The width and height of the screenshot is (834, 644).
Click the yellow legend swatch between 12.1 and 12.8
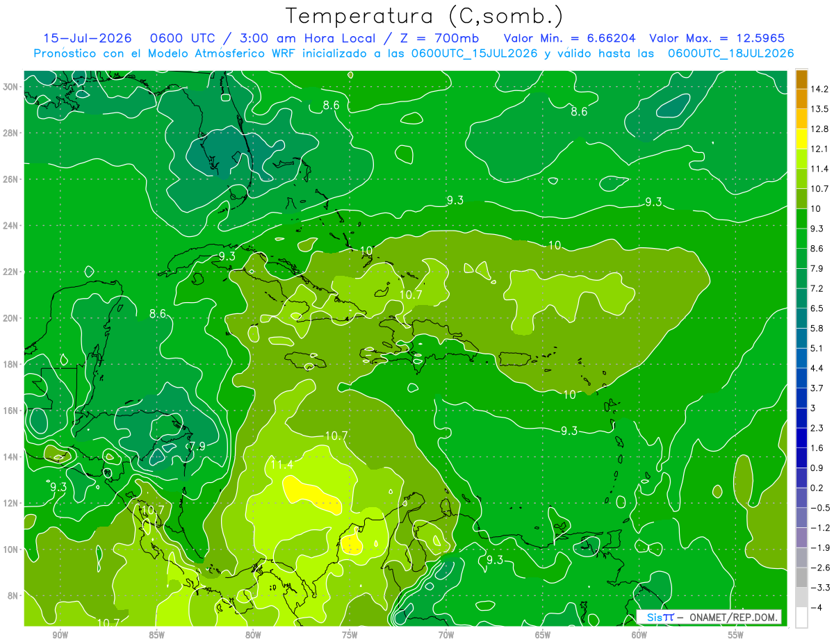click(801, 138)
